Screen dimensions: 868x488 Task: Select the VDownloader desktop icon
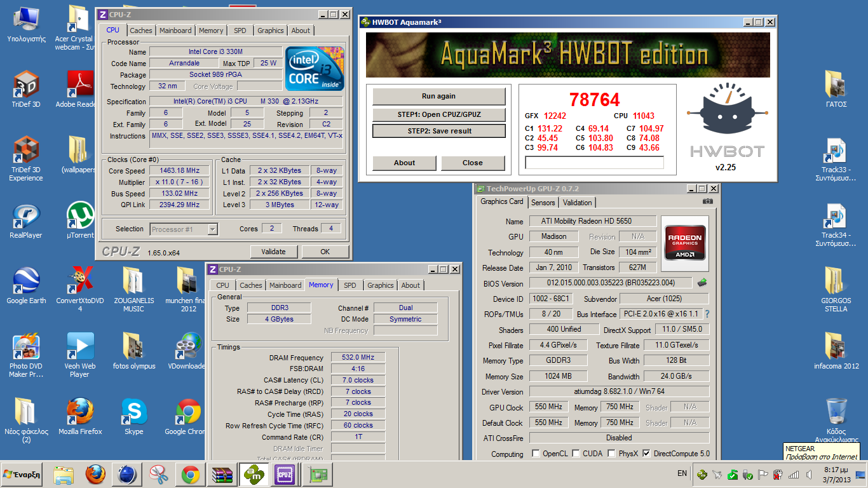pos(188,351)
